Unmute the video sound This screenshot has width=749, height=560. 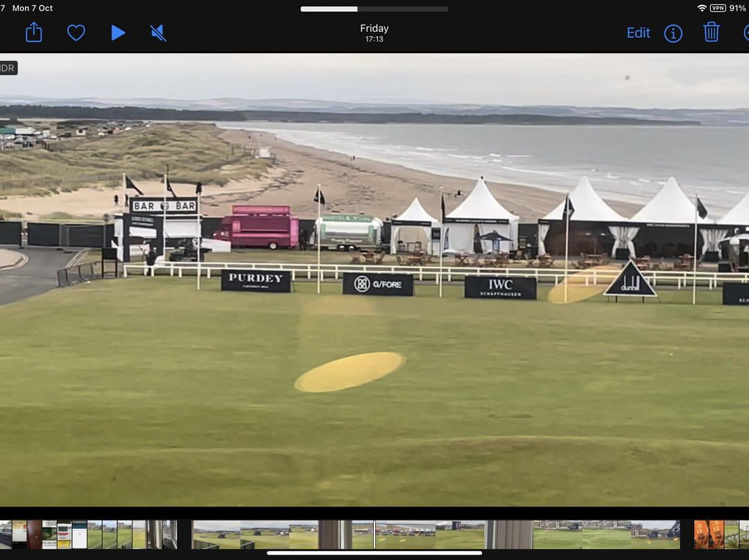[x=158, y=33]
